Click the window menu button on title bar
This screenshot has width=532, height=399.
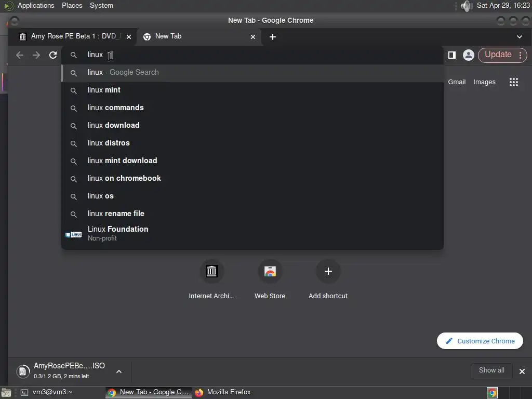[14, 21]
